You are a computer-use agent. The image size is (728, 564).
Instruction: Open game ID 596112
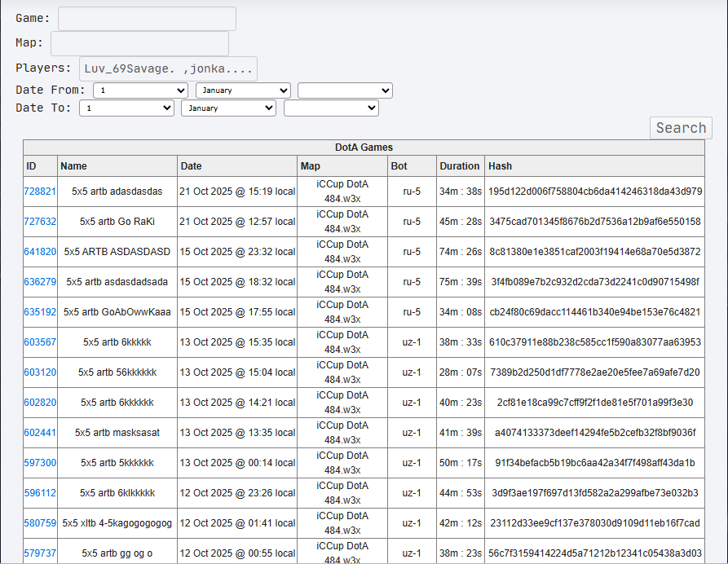click(x=40, y=493)
